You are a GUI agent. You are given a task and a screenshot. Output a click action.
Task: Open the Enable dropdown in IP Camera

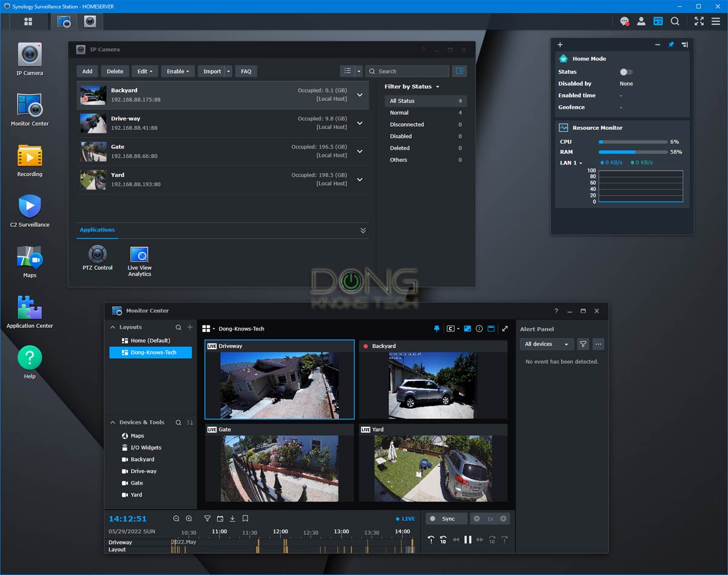pos(178,71)
